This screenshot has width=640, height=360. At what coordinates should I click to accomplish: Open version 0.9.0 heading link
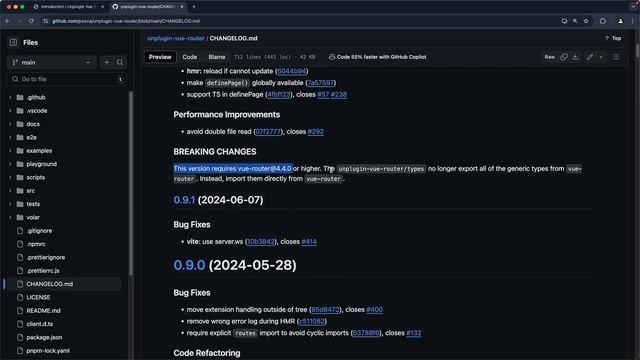[189, 265]
